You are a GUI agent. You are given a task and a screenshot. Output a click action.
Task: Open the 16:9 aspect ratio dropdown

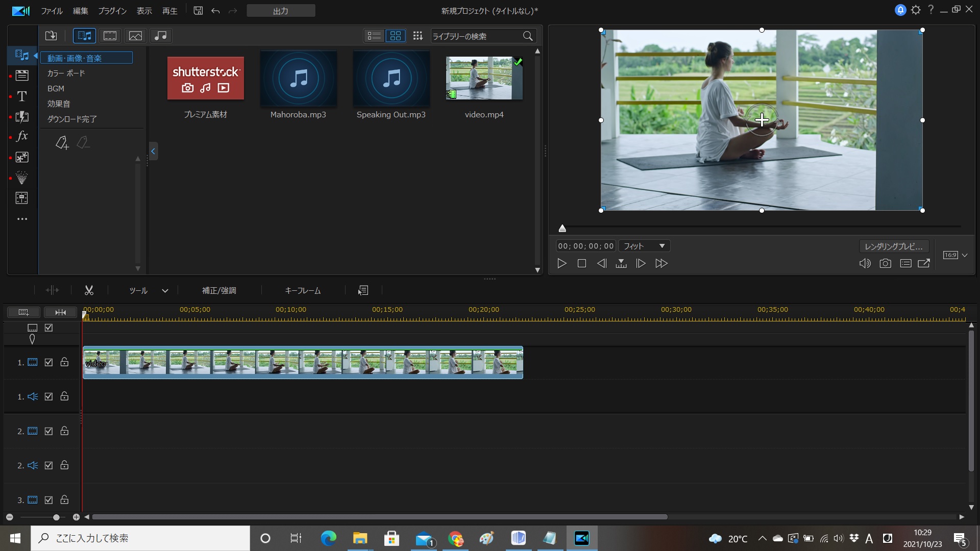[955, 255]
